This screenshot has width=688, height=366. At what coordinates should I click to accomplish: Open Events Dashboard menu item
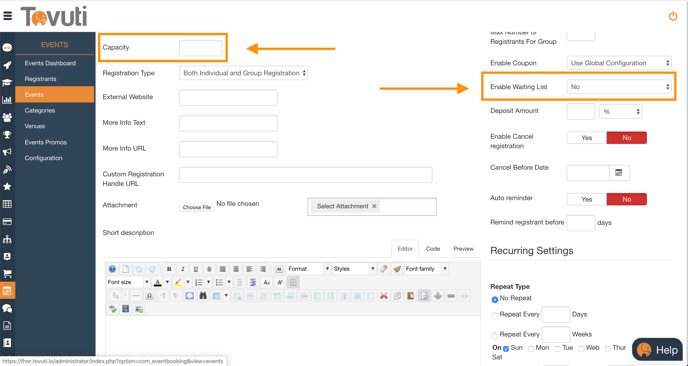50,63
